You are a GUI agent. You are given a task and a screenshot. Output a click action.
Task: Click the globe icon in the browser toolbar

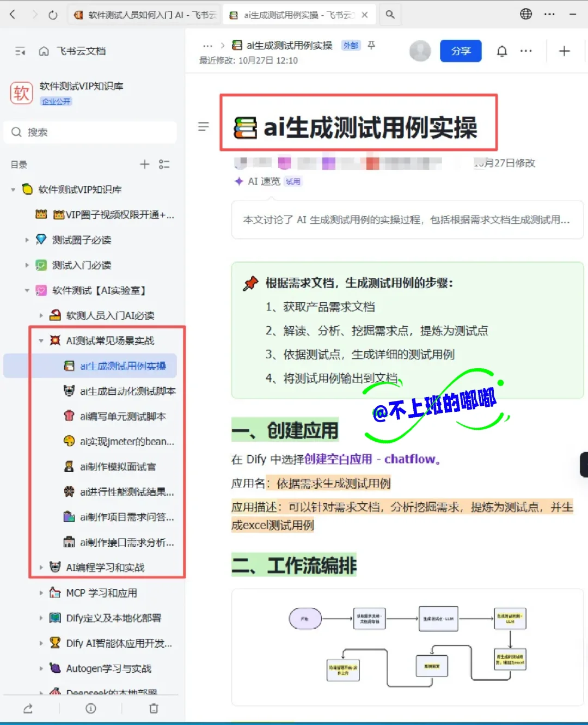click(x=525, y=14)
